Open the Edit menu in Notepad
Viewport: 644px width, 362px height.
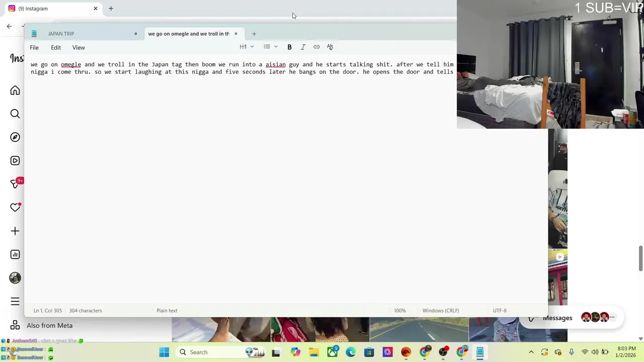[56, 47]
